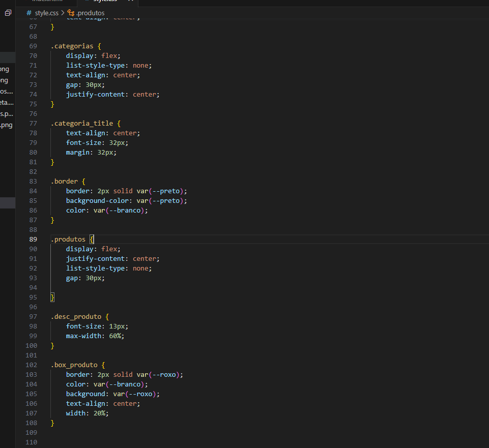Screen dimensions: 489x448
Task: Click 'text-align' property on line 72
Action: (85, 75)
